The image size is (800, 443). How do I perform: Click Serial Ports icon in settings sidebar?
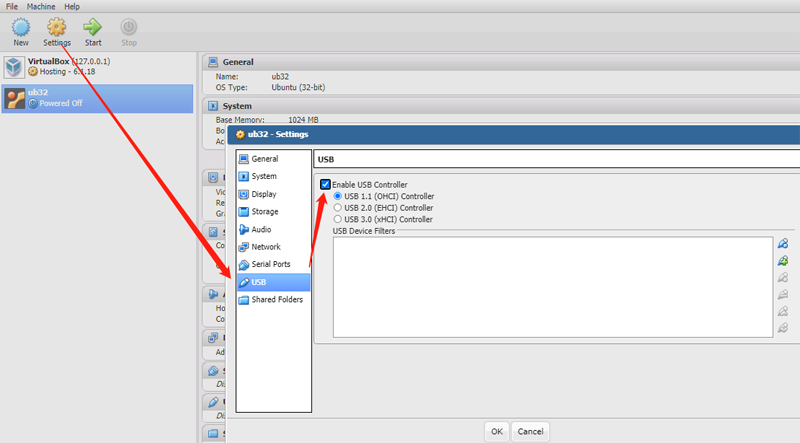244,264
